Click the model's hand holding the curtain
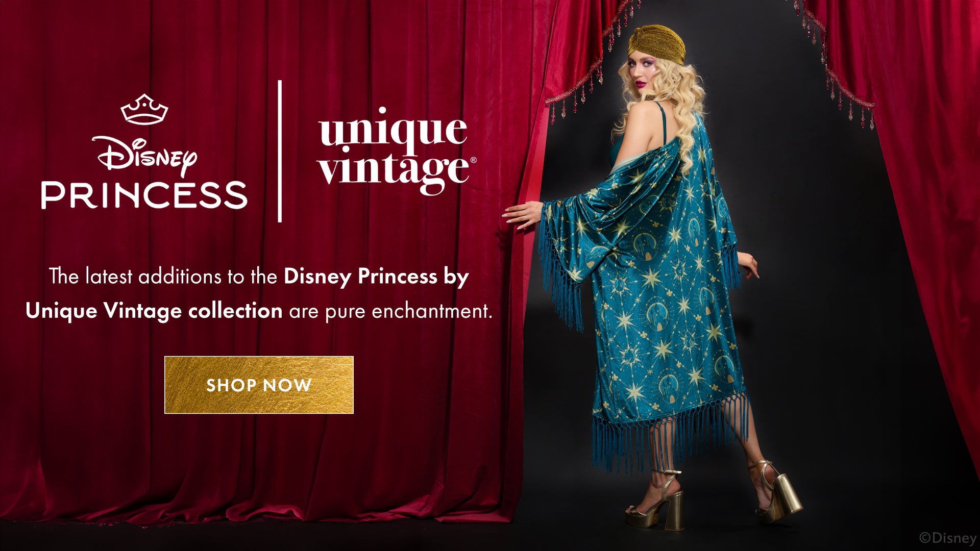The image size is (980, 551). coord(522,214)
